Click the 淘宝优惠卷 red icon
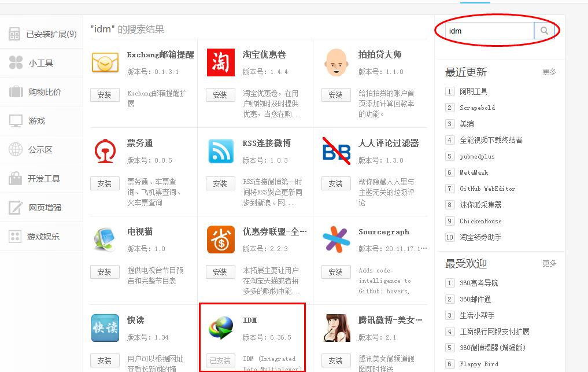The image size is (588, 372). click(x=220, y=62)
